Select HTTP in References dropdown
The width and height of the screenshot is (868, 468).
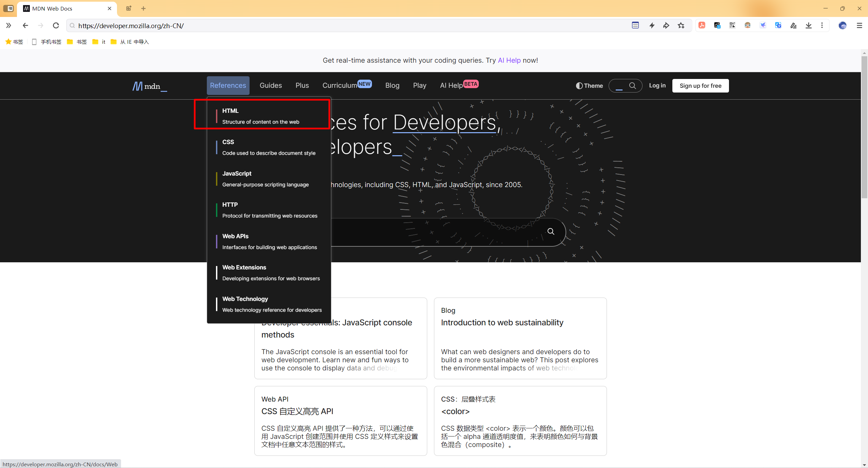(269, 210)
